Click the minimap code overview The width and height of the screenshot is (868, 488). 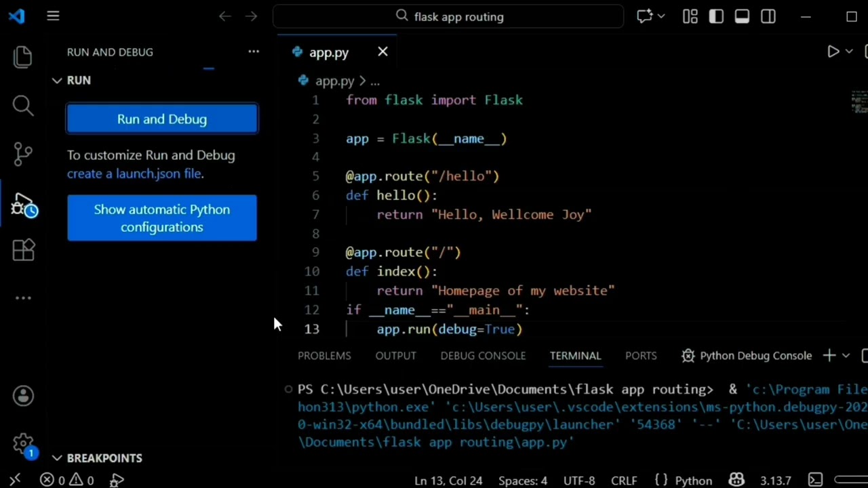tap(859, 102)
